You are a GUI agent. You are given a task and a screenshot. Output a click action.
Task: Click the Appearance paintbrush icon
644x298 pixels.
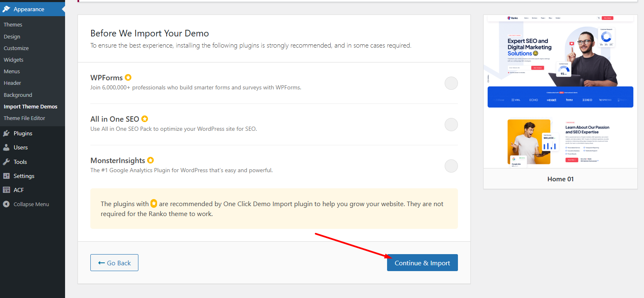coord(6,9)
